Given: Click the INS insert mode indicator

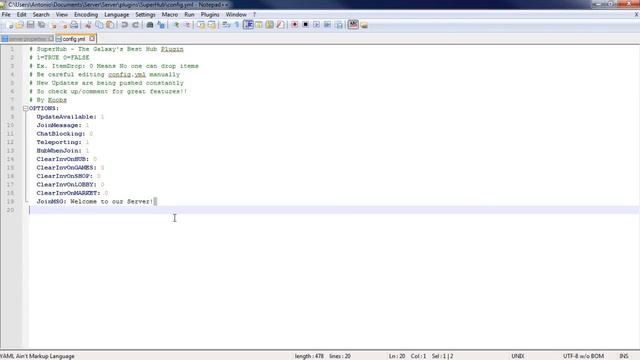Looking at the screenshot, I should pyautogui.click(x=624, y=356).
